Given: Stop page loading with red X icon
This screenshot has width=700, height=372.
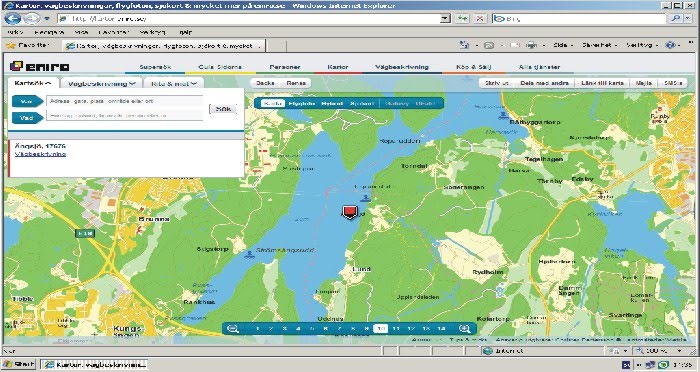Looking at the screenshot, I should point(480,19).
